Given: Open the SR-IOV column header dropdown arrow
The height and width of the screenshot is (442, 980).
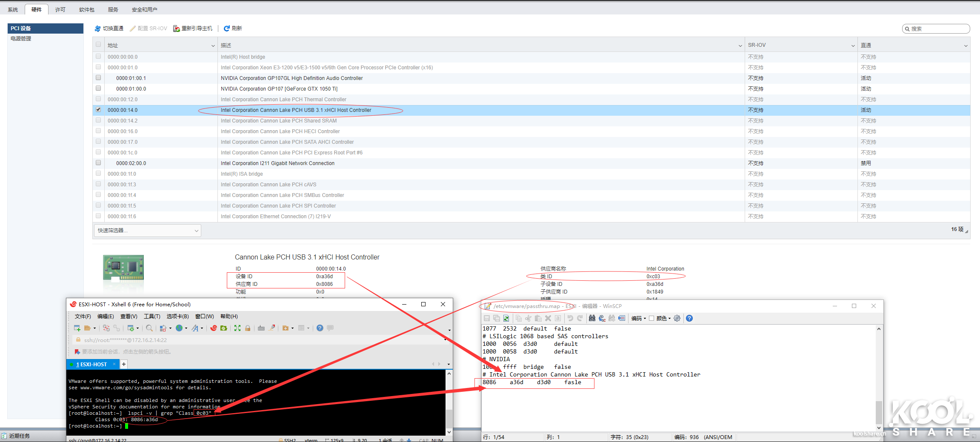Looking at the screenshot, I should pyautogui.click(x=853, y=46).
